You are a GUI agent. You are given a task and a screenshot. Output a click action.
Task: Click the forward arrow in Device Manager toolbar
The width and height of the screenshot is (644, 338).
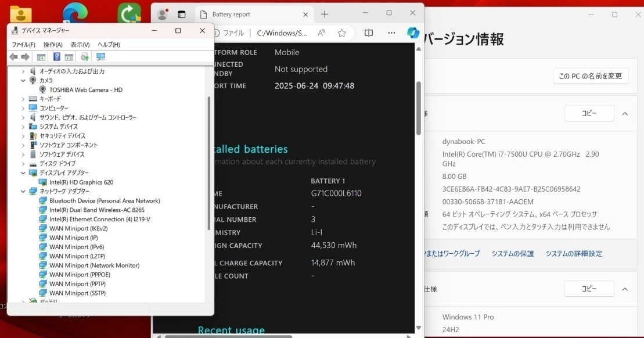[x=25, y=57]
